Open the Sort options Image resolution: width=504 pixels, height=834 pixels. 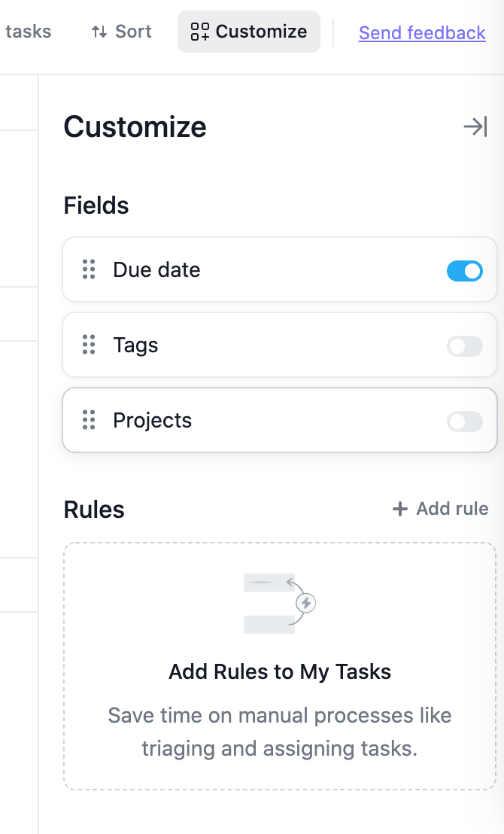121,32
